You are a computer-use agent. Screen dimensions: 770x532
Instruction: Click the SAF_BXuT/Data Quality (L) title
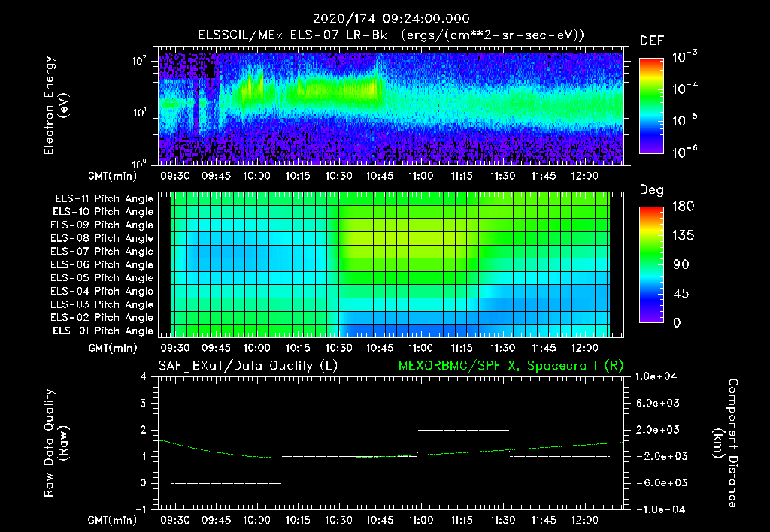point(248,366)
